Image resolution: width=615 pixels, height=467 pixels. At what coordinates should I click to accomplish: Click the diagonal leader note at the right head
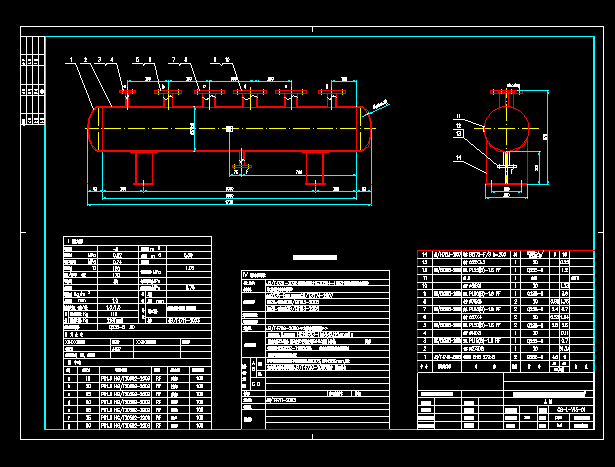[x=380, y=103]
